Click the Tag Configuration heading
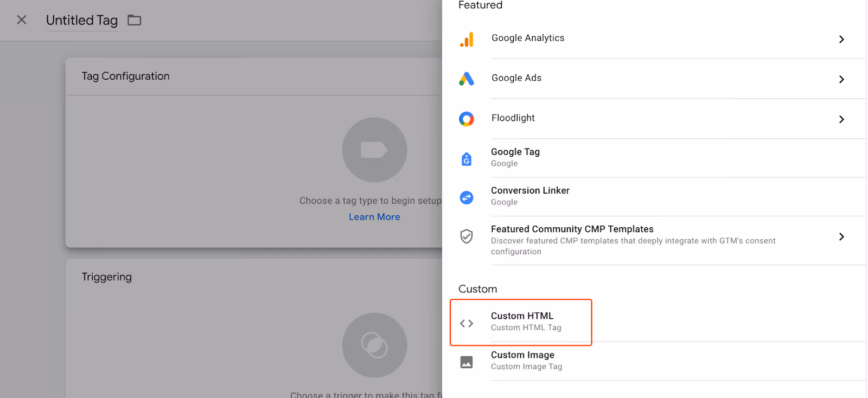This screenshot has width=868, height=398. (126, 76)
